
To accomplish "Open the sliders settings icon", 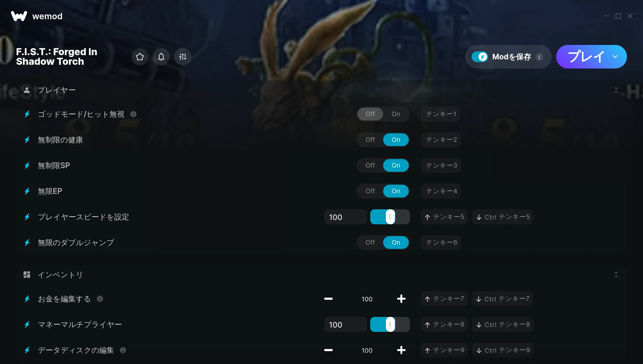I will click(x=182, y=57).
